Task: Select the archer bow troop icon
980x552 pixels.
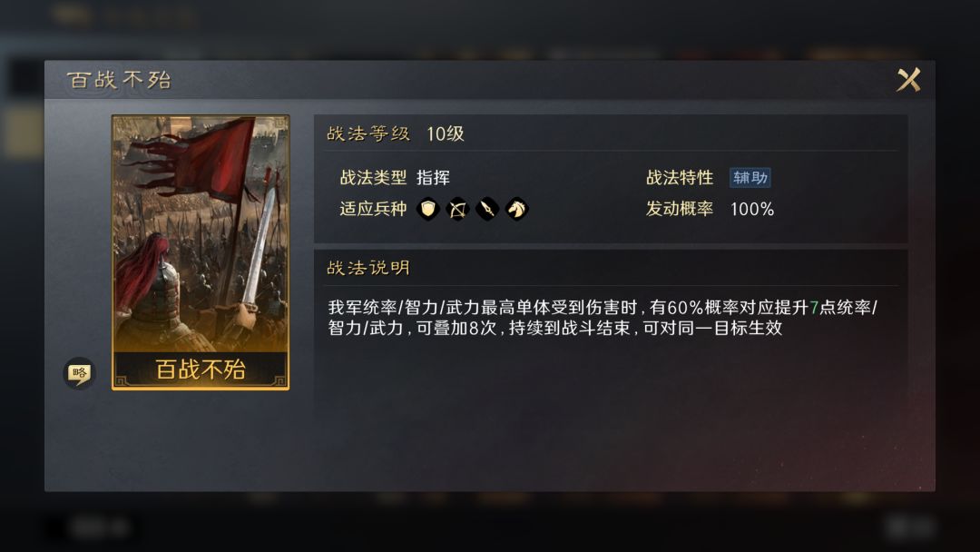Action: 457,209
